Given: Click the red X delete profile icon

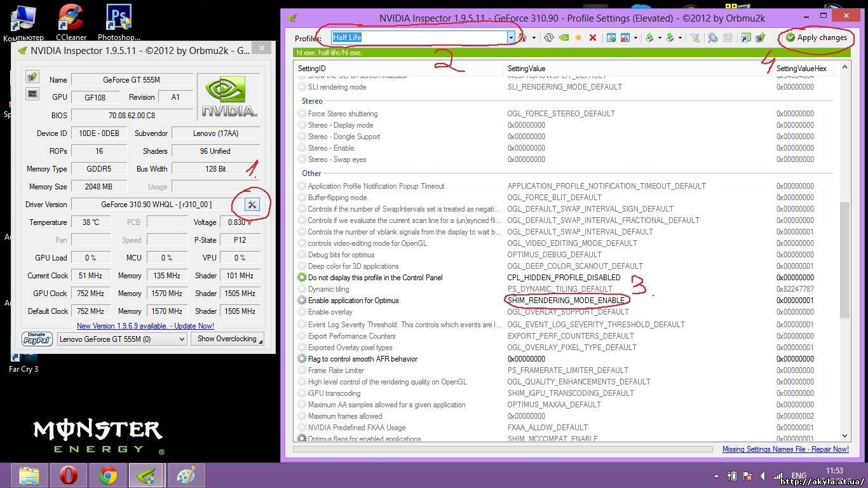Looking at the screenshot, I should [x=593, y=38].
